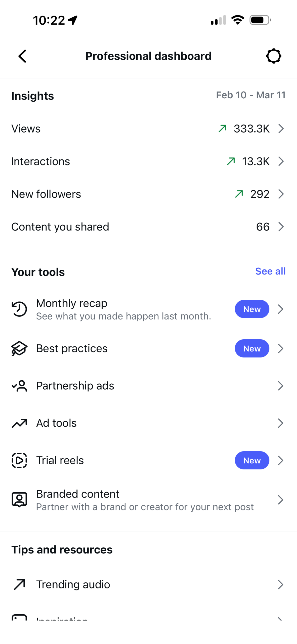Tap the See all link
The image size is (297, 644).
pos(270,271)
